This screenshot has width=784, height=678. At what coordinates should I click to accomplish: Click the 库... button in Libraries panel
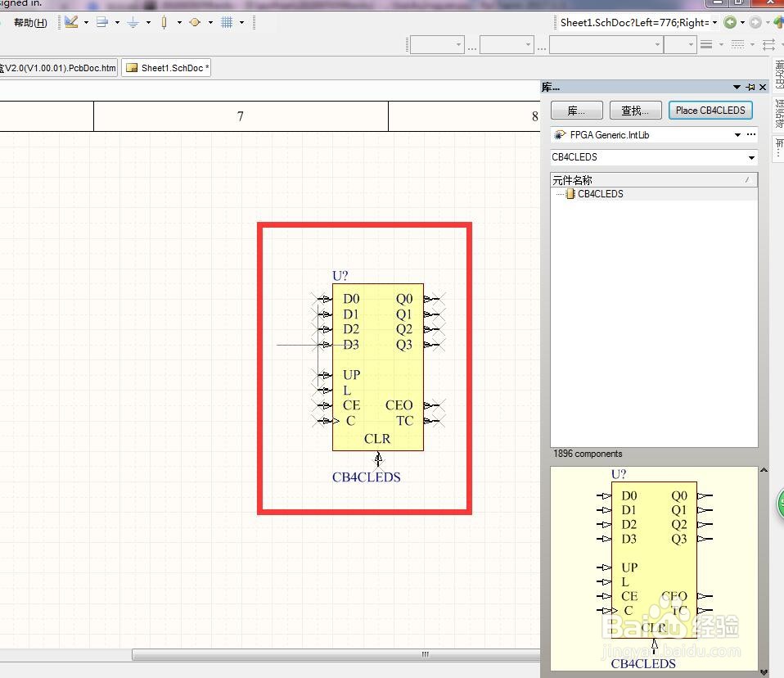click(576, 111)
